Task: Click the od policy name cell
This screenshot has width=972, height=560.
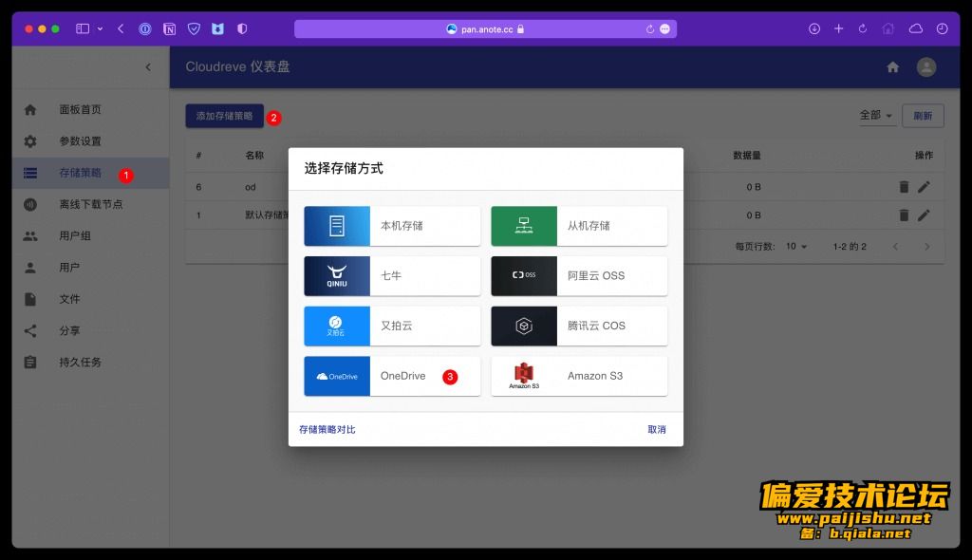Action: pos(251,187)
